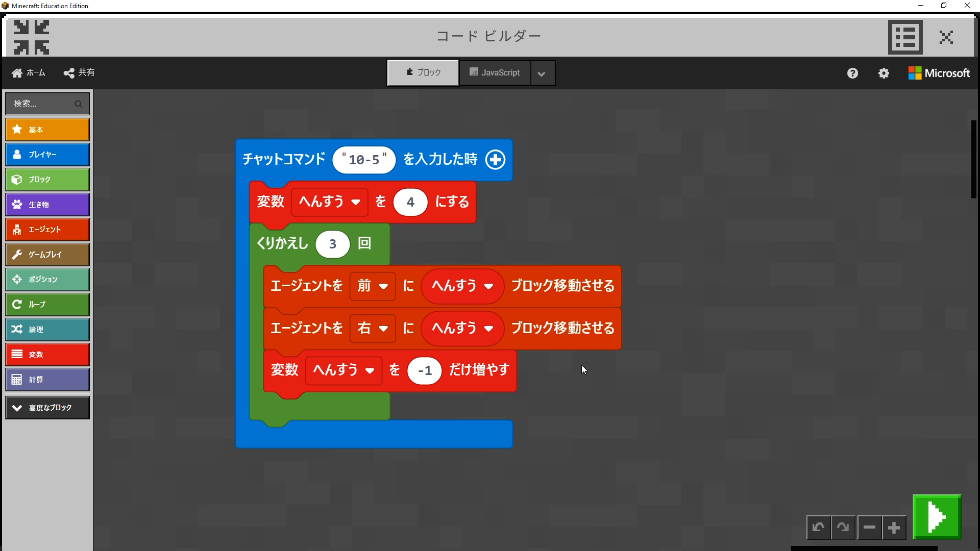Open language dropdown arrow beside JavaScript
980x551 pixels.
[542, 73]
